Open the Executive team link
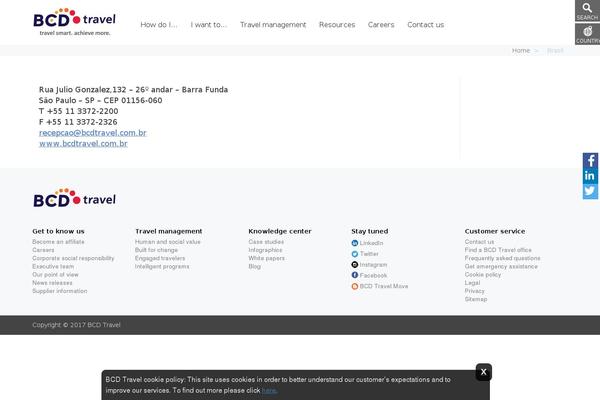 click(x=53, y=266)
